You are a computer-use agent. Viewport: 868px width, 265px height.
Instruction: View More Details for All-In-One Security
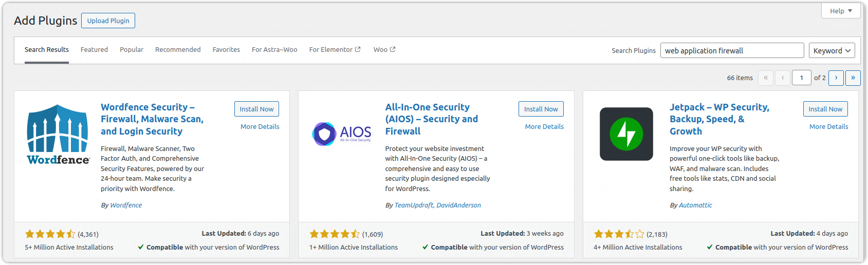click(x=544, y=126)
